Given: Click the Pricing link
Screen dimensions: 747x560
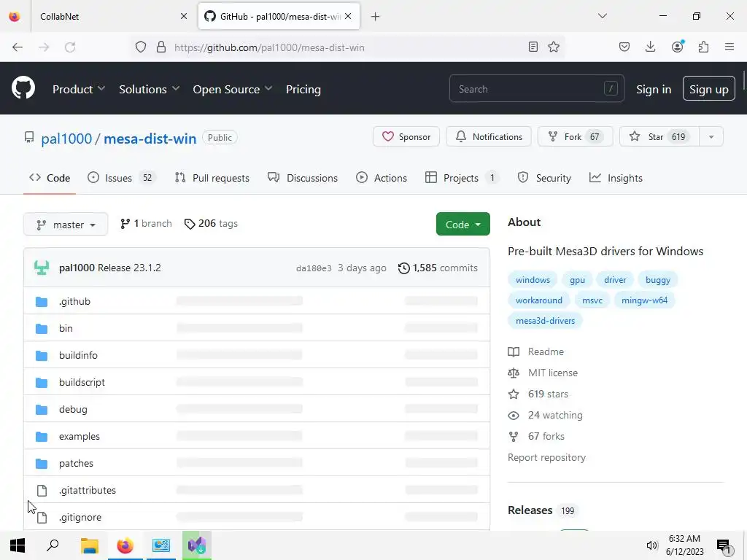Looking at the screenshot, I should [303, 89].
